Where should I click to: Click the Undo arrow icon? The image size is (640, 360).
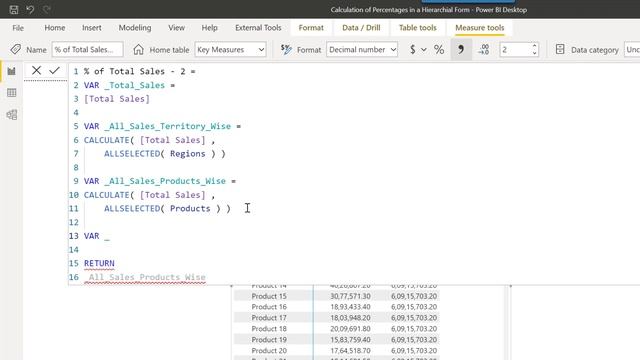(x=30, y=9)
